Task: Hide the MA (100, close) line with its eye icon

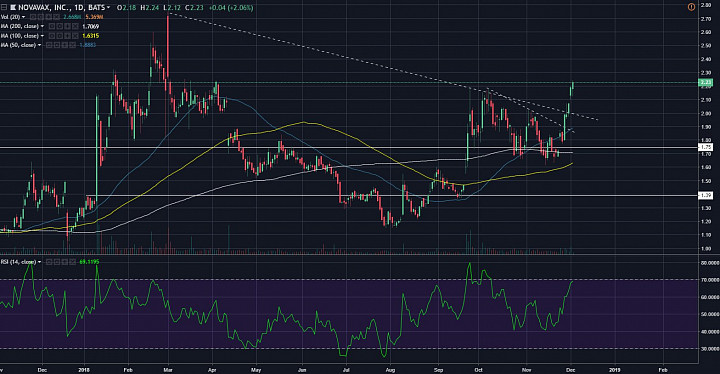Action: (x=52, y=35)
